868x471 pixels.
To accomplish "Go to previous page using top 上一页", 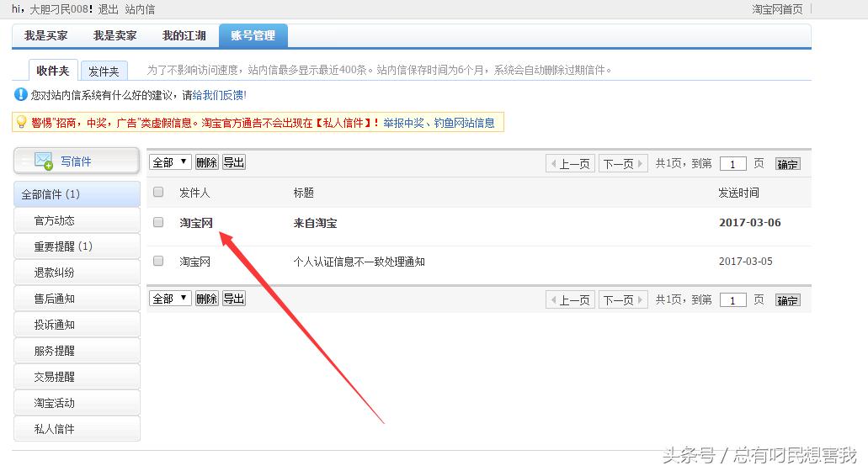I will (570, 164).
